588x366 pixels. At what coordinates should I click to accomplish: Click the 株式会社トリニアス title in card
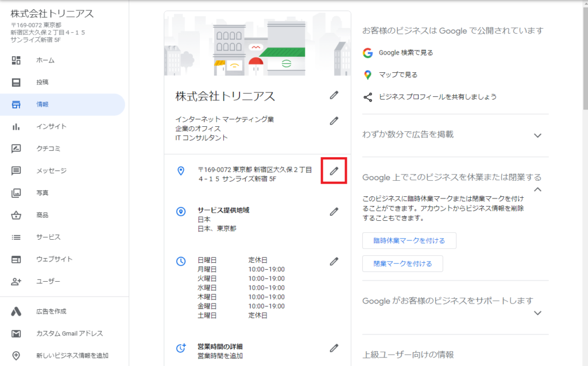point(225,96)
